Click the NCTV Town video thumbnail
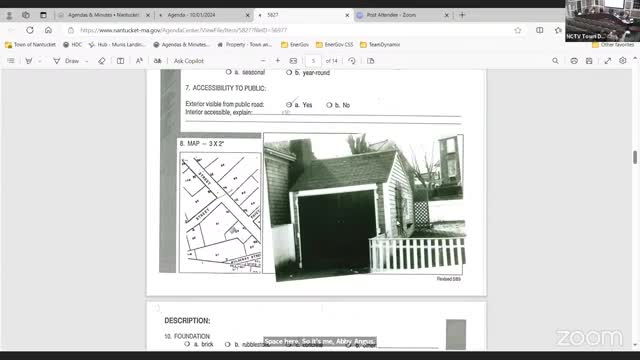 point(602,20)
